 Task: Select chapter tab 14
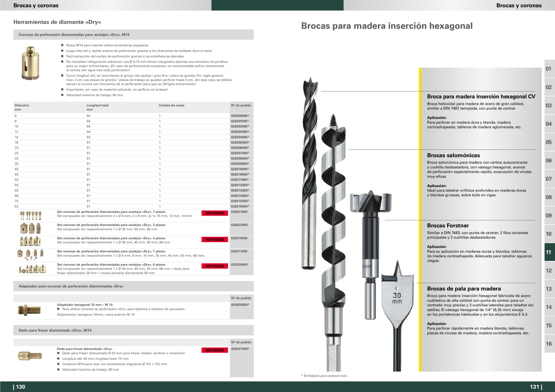click(x=549, y=307)
